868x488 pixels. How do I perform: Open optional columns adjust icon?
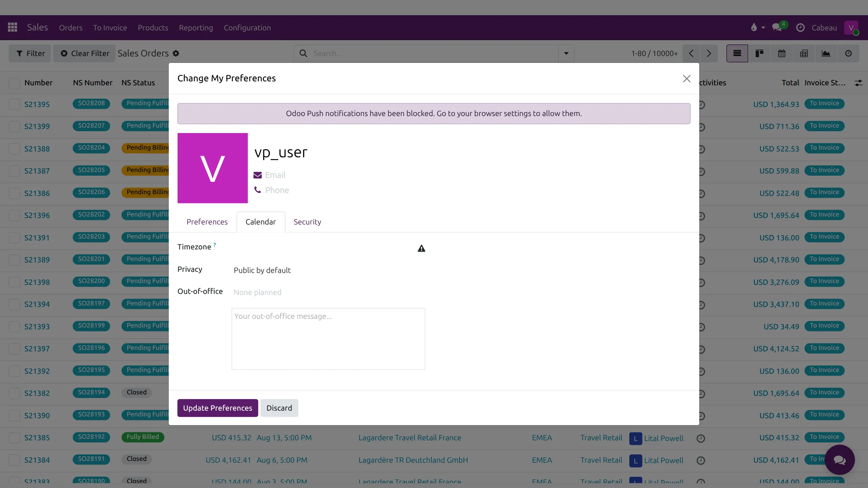tap(858, 83)
